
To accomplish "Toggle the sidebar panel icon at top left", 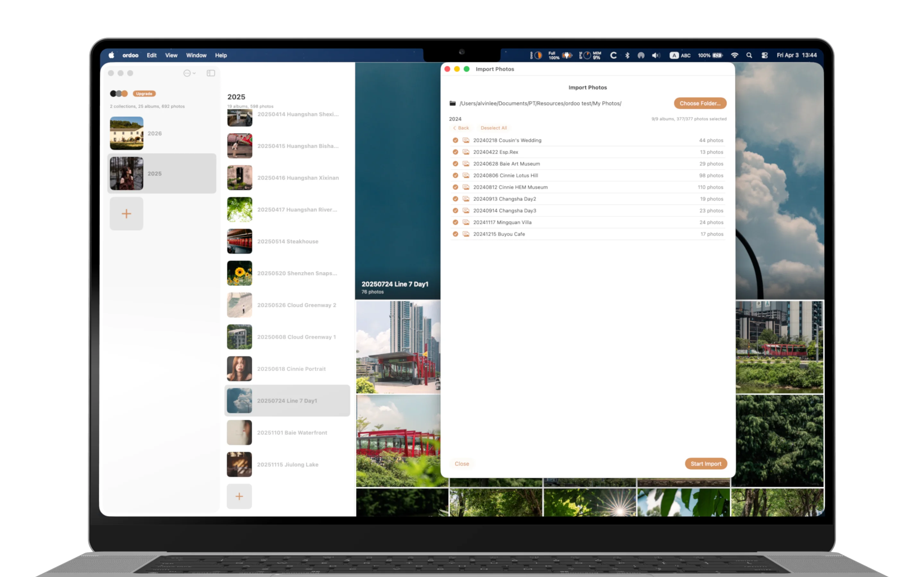I will (x=211, y=73).
